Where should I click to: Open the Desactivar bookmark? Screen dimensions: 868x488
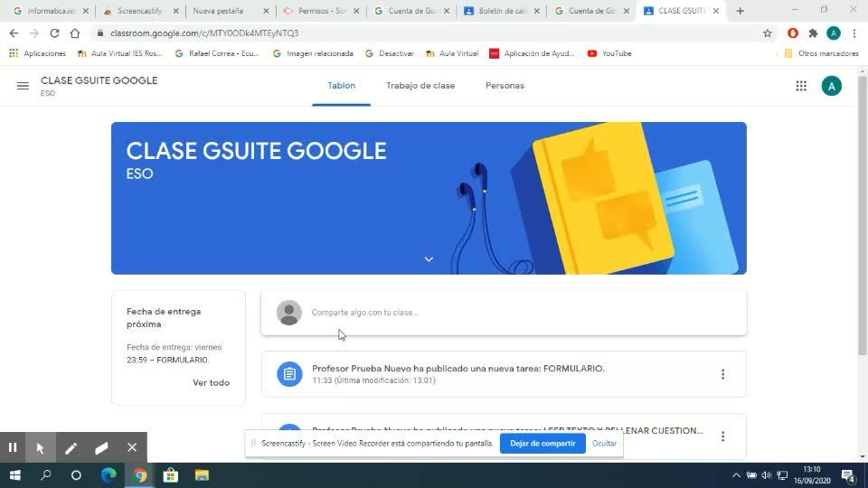390,53
